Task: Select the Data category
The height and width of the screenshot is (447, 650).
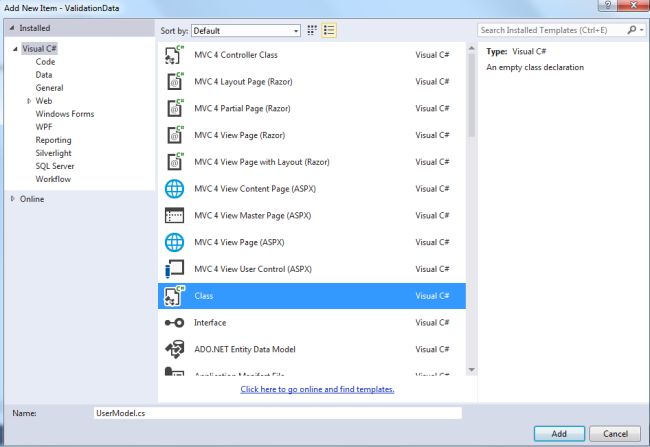Action: click(x=44, y=75)
